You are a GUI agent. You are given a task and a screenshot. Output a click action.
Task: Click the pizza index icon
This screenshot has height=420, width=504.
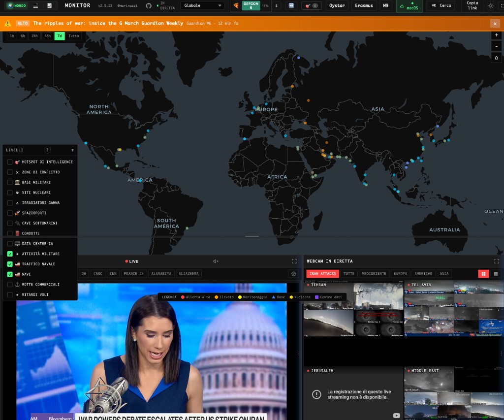click(236, 6)
